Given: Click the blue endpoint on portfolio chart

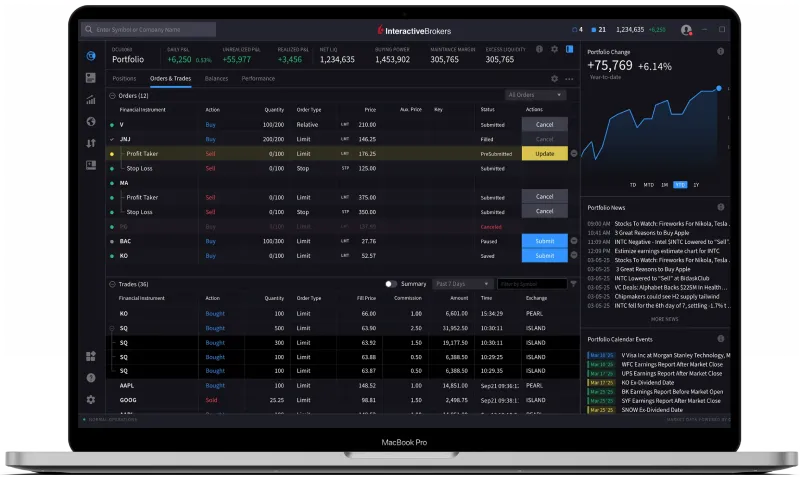Looking at the screenshot, I should pos(718,88).
